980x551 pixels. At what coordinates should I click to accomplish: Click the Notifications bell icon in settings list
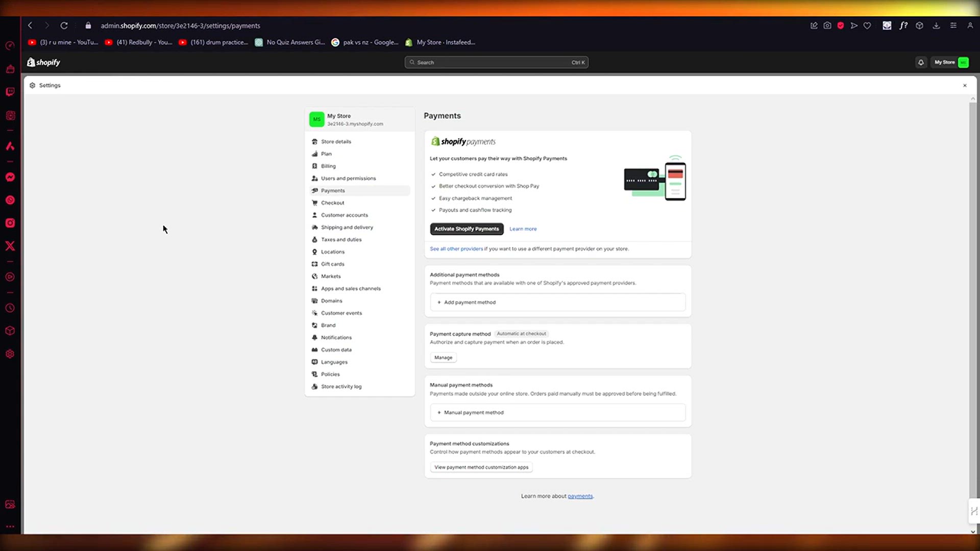pos(314,338)
